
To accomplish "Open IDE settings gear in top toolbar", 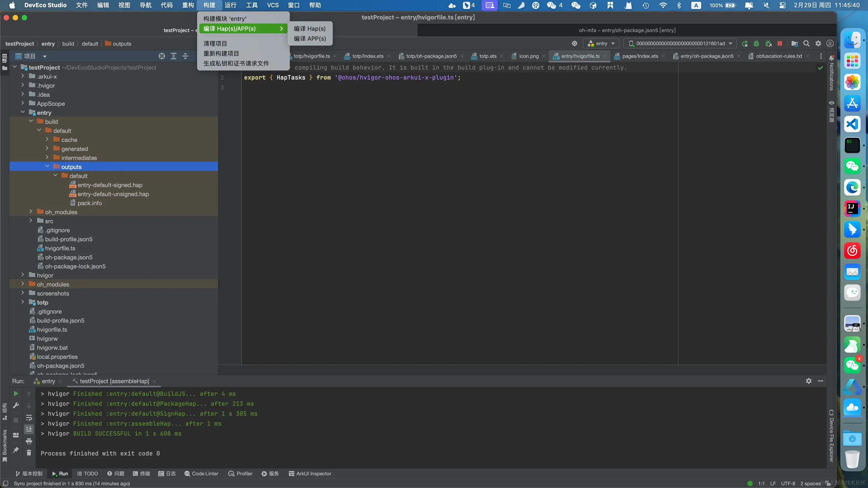I will (x=818, y=43).
